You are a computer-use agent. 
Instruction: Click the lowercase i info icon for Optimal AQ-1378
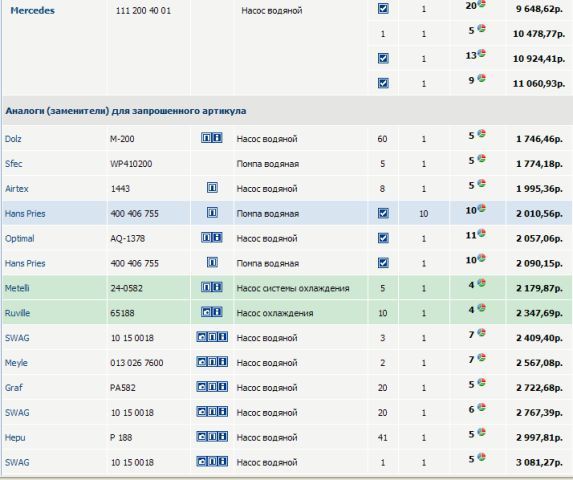217,238
